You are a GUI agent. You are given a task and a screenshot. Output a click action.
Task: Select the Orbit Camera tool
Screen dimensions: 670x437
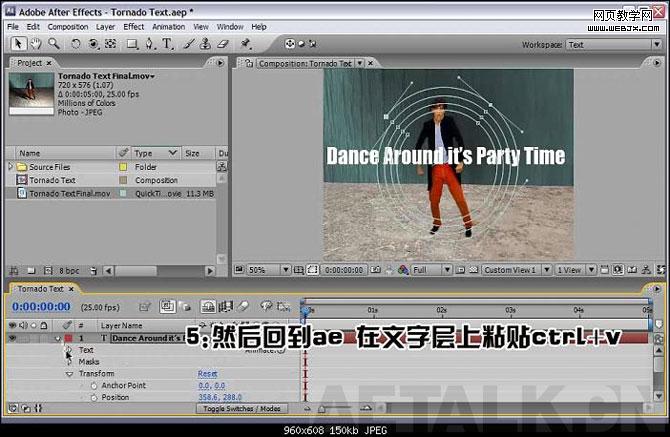[x=93, y=44]
